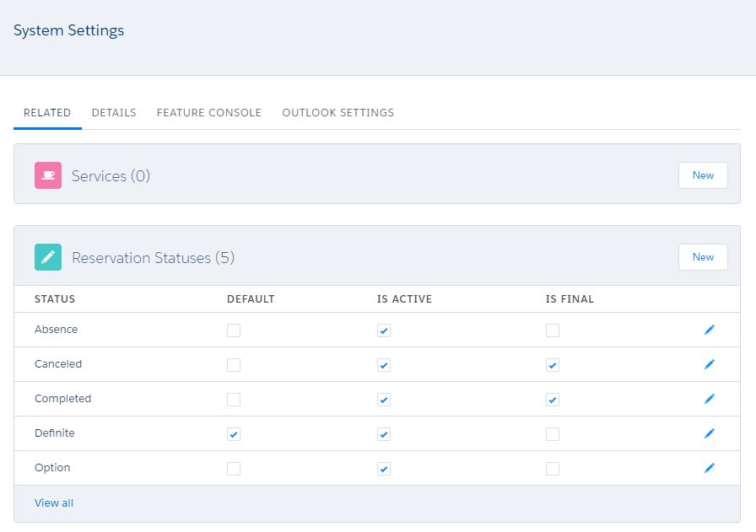Select the Outlook Settings tab
The width and height of the screenshot is (756, 532).
337,113
